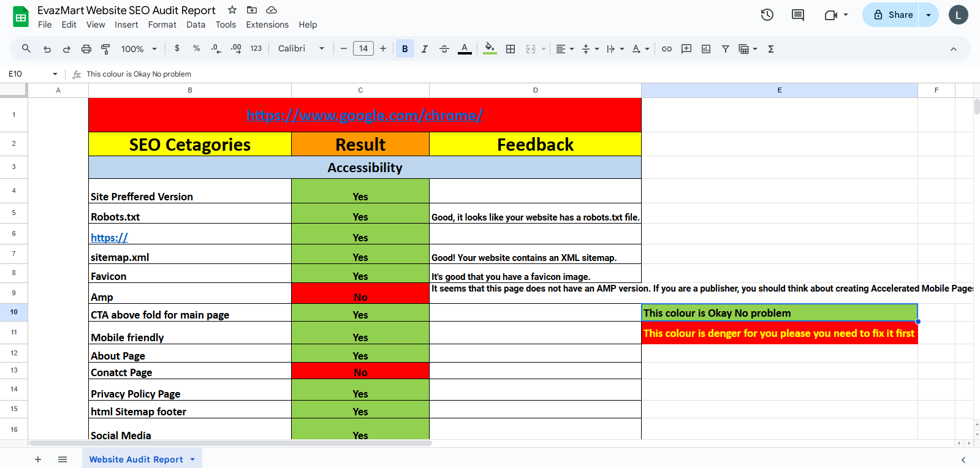Viewport: 980px width, 468px height.
Task: Undo the last action
Action: pyautogui.click(x=47, y=49)
